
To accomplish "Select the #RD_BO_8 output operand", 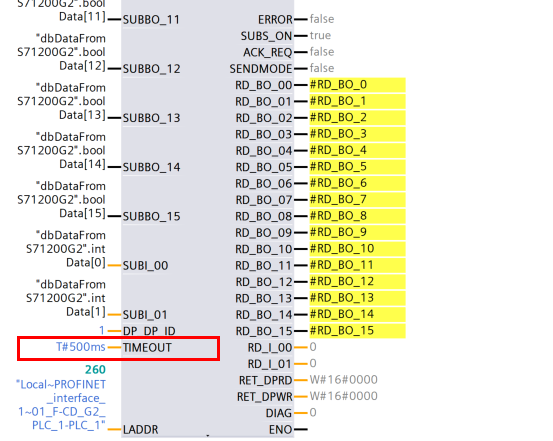I will point(357,216).
